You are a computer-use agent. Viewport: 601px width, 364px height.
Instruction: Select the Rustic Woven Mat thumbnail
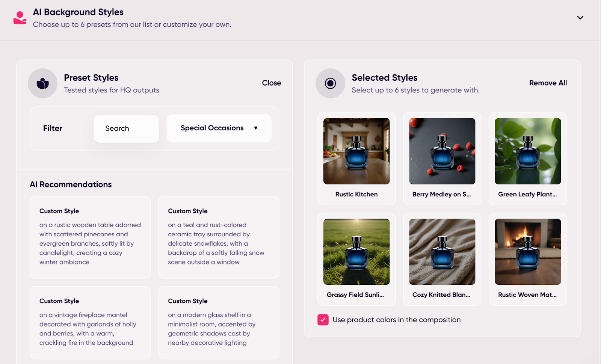coord(528,252)
